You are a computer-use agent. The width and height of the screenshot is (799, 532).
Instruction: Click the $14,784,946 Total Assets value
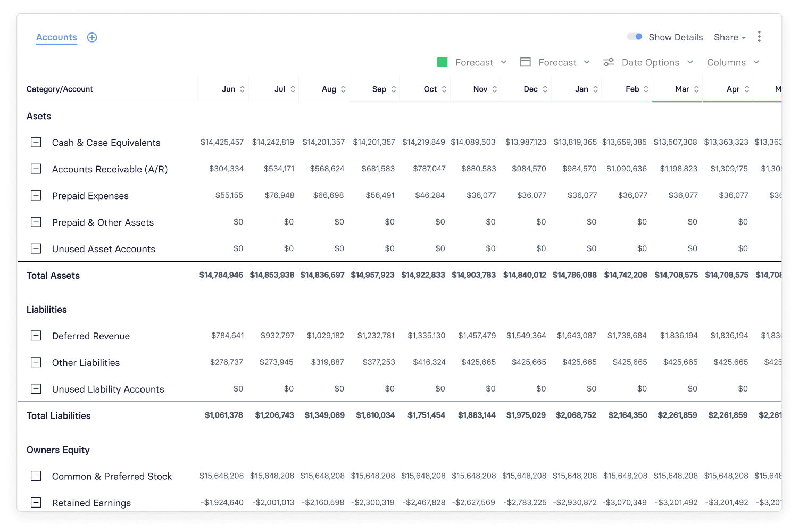(221, 275)
